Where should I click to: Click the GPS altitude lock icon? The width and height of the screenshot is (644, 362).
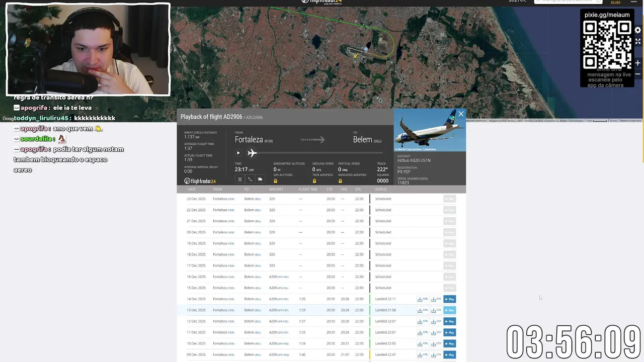coord(276,181)
